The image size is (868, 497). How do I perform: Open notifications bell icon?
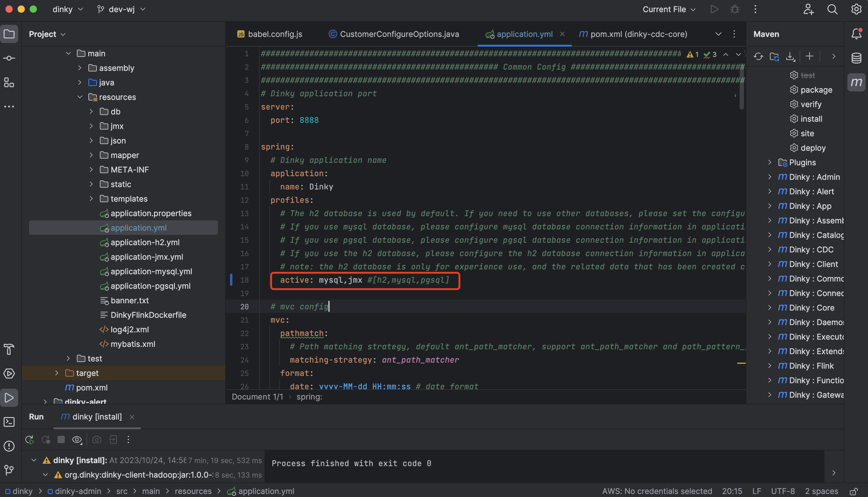tap(856, 34)
